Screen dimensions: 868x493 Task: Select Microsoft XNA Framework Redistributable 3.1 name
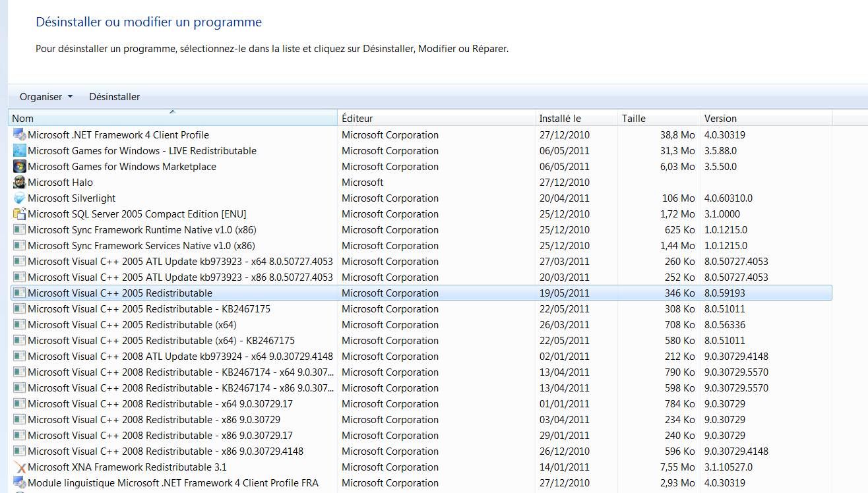[127, 467]
